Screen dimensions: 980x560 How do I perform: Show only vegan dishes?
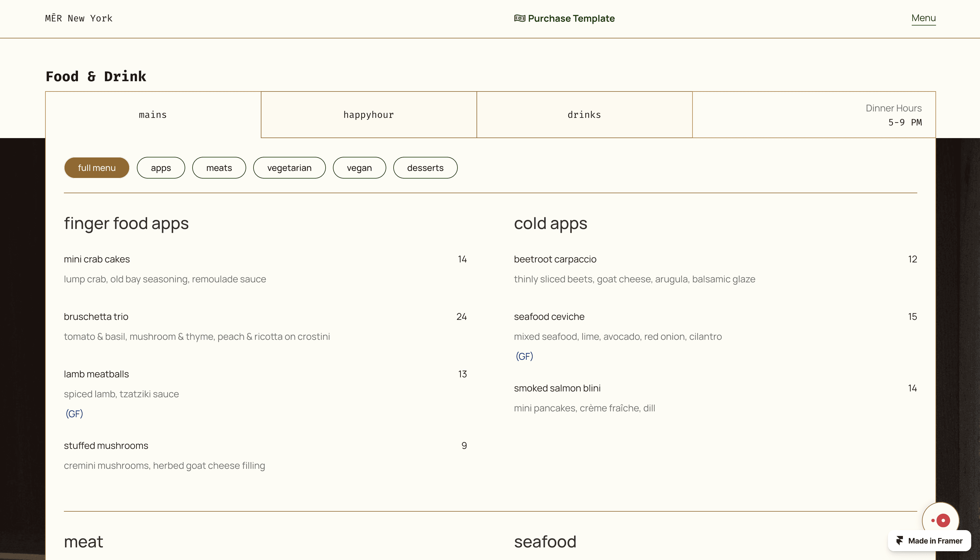[x=359, y=168]
